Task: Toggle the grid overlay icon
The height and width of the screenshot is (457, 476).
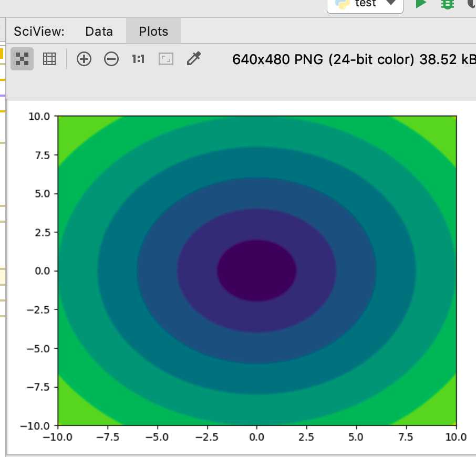Action: point(49,59)
